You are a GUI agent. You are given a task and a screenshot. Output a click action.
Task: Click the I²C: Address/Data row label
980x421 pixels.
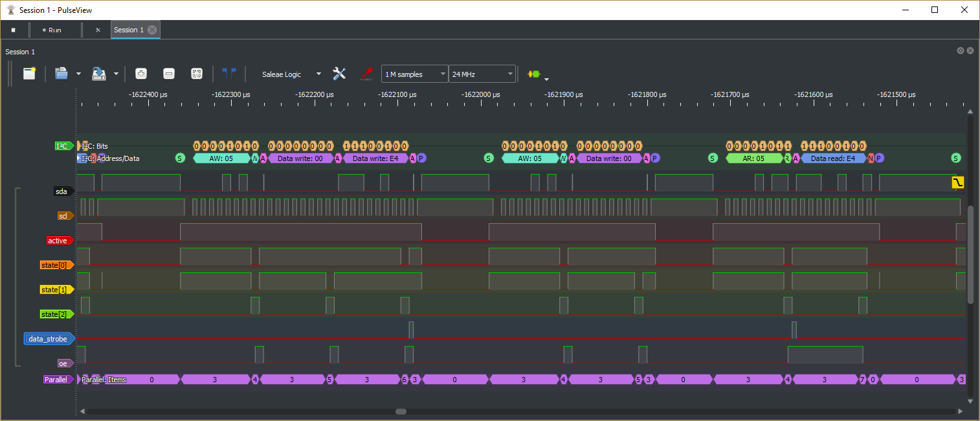click(110, 158)
